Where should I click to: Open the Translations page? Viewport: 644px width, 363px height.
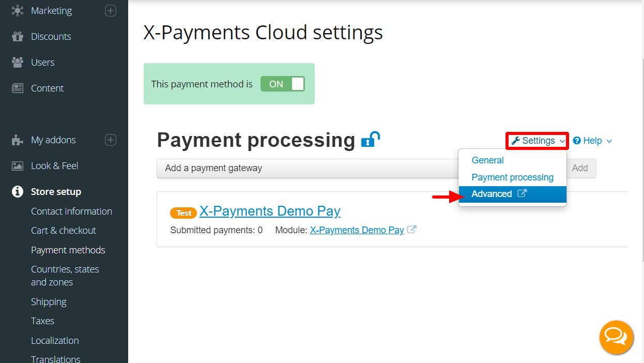pyautogui.click(x=55, y=358)
